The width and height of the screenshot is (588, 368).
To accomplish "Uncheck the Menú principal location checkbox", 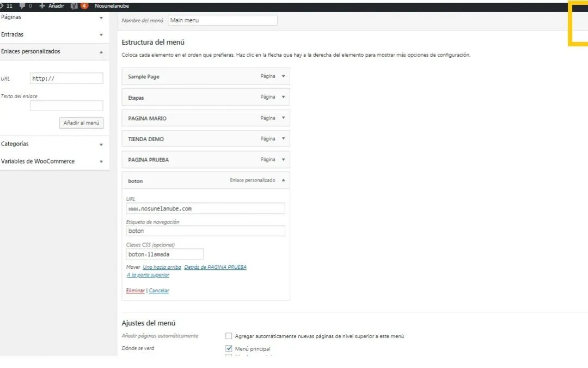I will click(229, 348).
